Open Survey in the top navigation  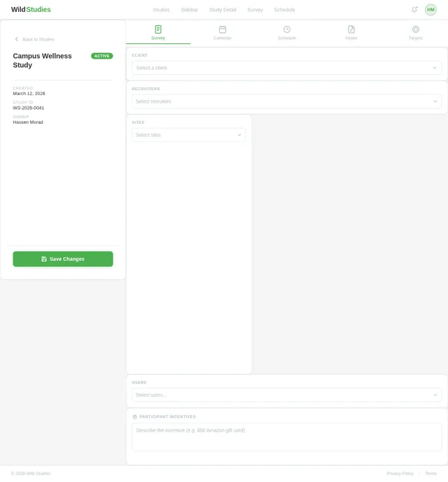(255, 10)
